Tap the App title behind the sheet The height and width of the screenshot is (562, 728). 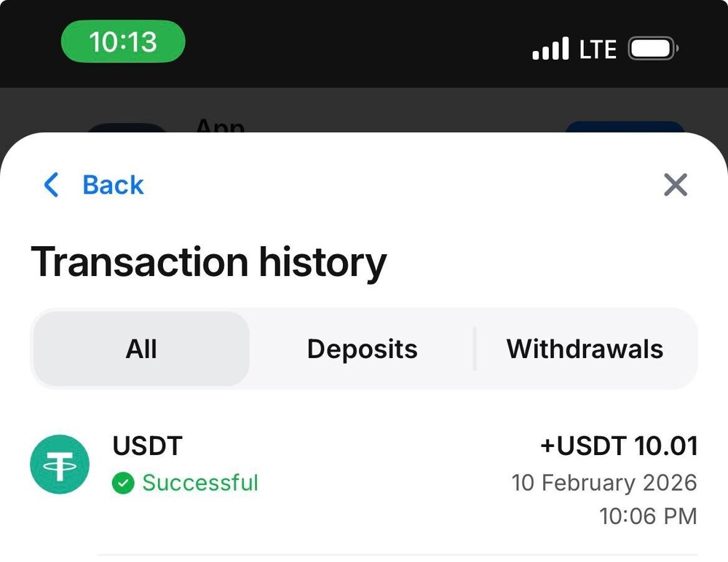coord(220,127)
